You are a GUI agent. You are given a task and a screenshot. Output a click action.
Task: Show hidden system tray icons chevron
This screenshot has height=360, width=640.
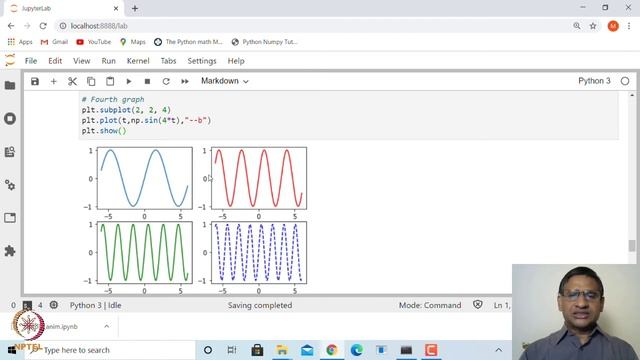coord(498,350)
